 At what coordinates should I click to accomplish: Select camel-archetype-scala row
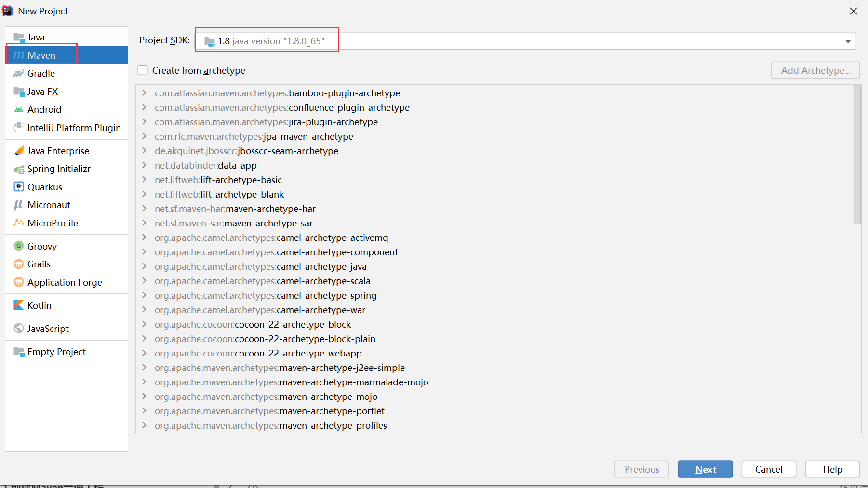pyautogui.click(x=495, y=281)
